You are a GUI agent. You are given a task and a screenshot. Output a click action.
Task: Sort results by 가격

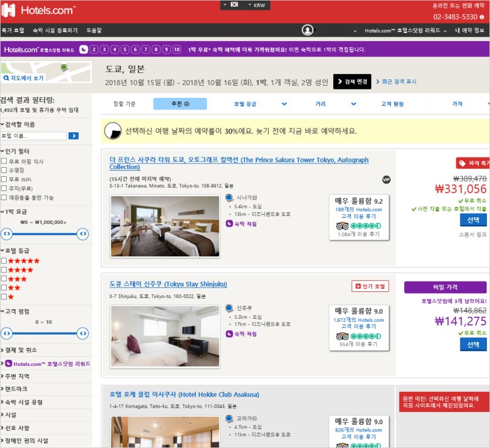coord(457,104)
